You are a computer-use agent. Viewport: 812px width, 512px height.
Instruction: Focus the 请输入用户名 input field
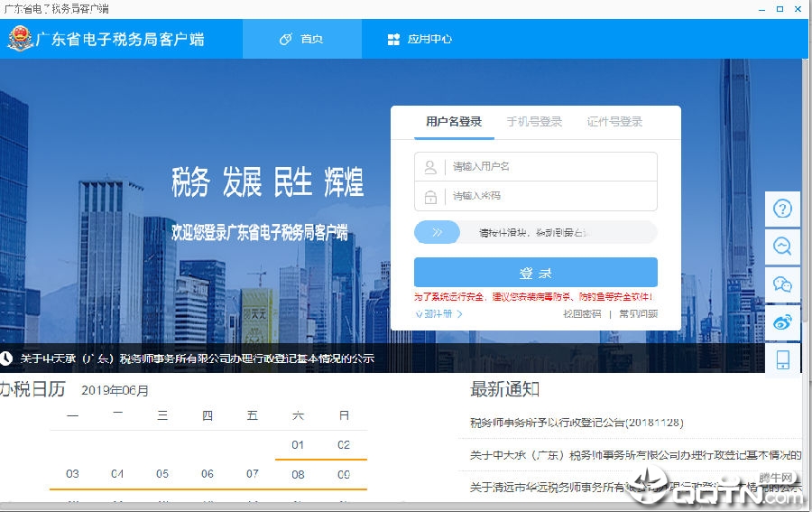tap(535, 167)
